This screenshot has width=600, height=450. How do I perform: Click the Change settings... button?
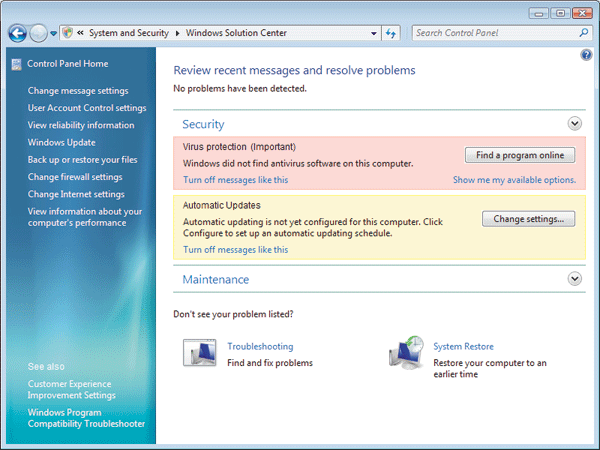point(528,219)
